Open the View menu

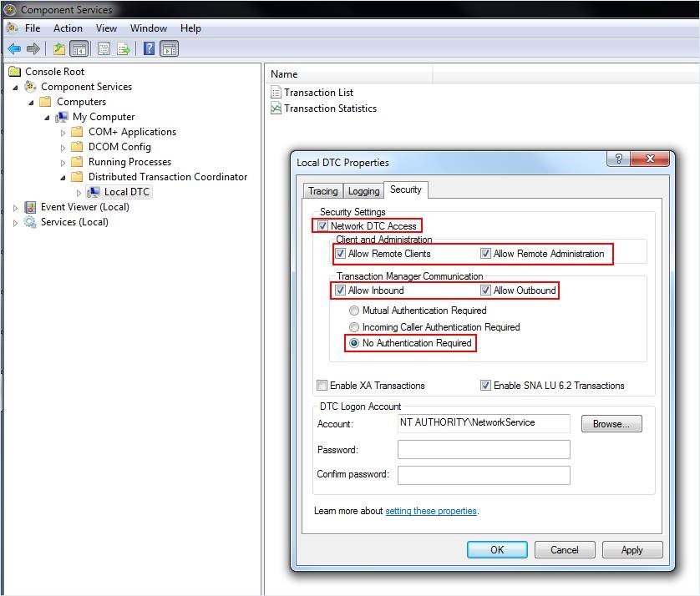(x=106, y=28)
